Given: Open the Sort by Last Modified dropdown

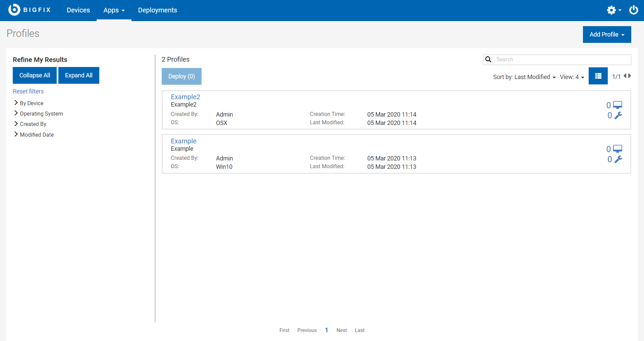Looking at the screenshot, I should point(524,77).
